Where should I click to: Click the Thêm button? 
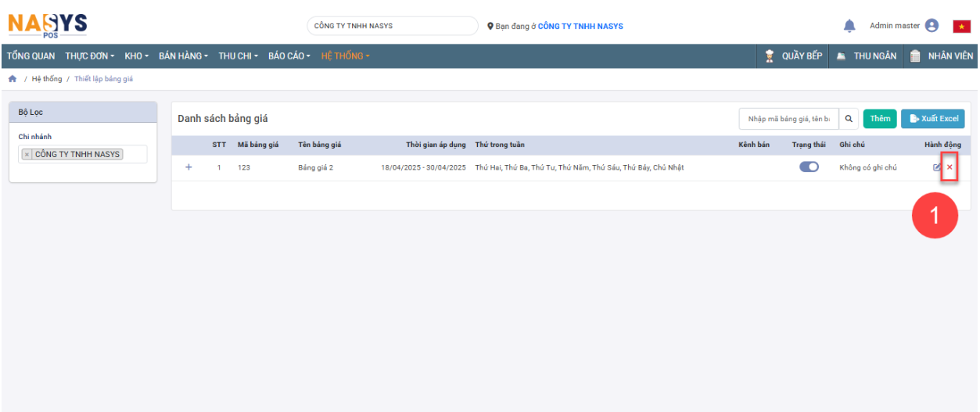click(x=880, y=119)
